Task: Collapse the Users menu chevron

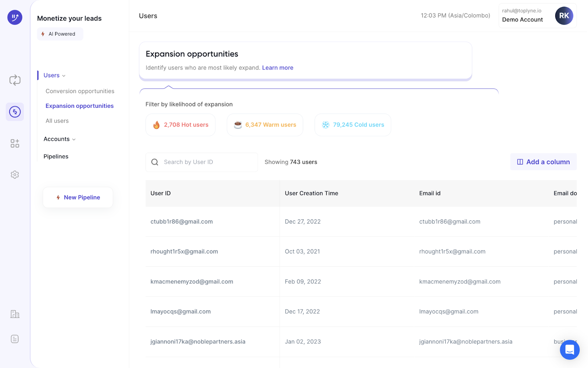Action: click(x=64, y=76)
